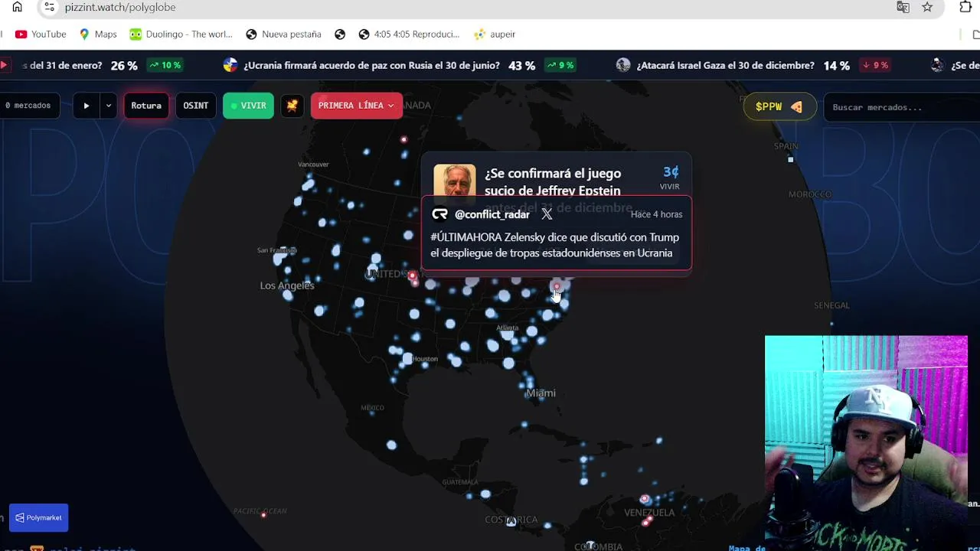Click the blue marker near Miami label
The image size is (980, 551).
(x=528, y=381)
